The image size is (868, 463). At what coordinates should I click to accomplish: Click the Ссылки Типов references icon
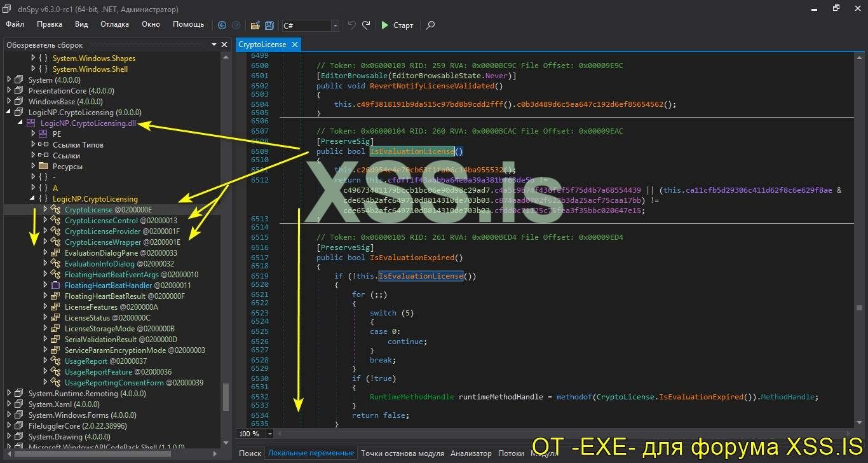pos(43,145)
